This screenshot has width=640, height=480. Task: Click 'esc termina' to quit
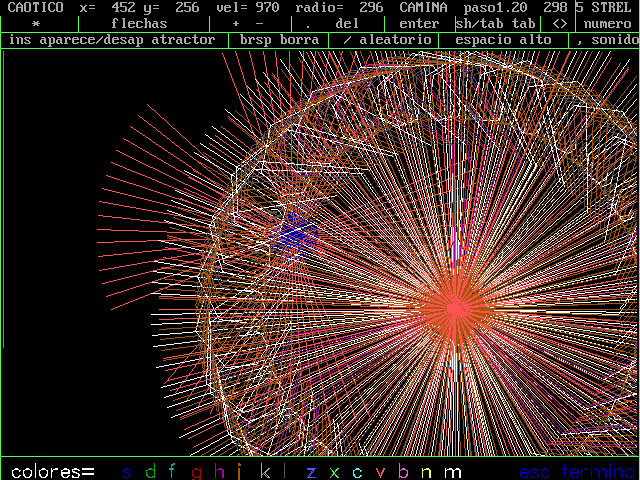(579, 471)
